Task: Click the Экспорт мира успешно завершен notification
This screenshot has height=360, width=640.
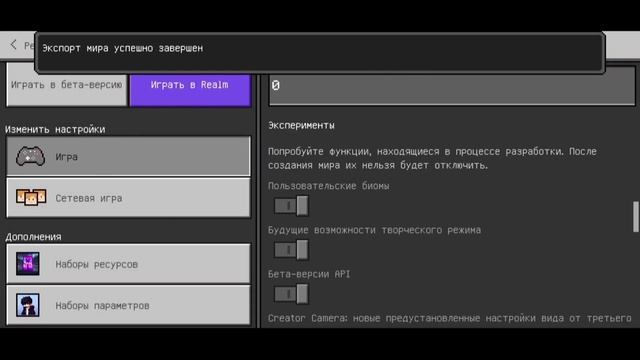Action: pos(320,53)
